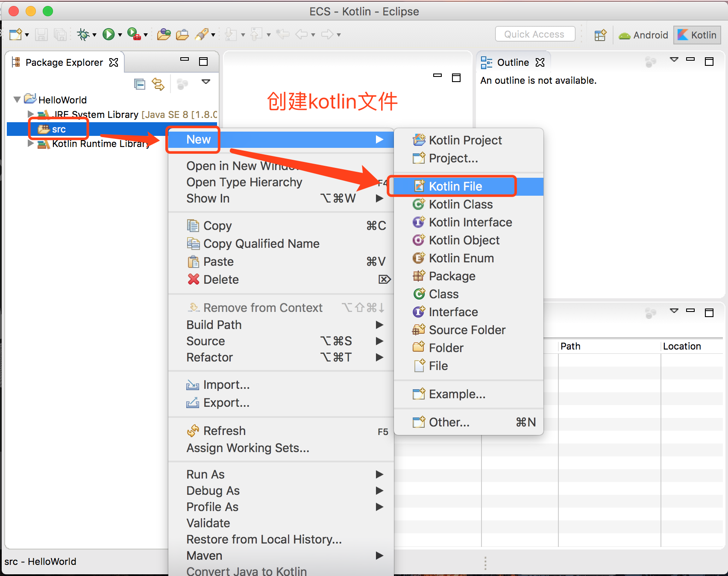Close the Outline tab
The width and height of the screenshot is (728, 576).
click(x=540, y=62)
